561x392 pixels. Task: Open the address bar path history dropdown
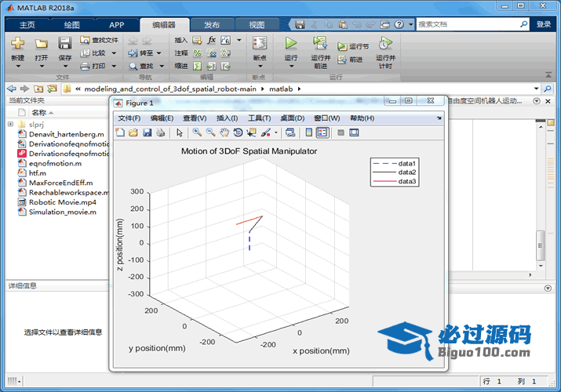click(536, 89)
